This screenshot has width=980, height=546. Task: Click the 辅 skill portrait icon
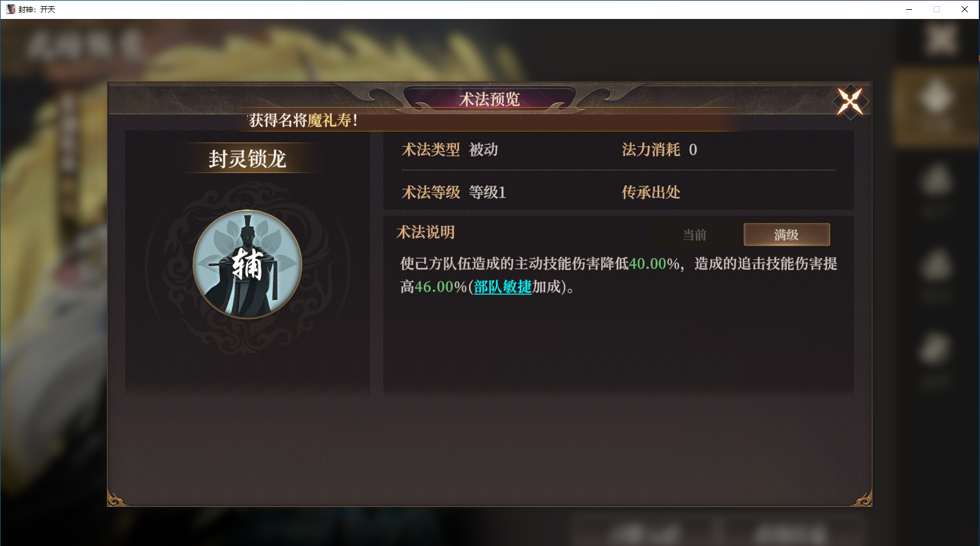point(247,264)
